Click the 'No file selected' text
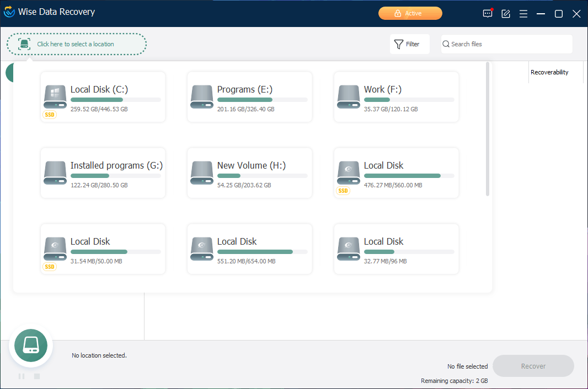This screenshot has height=389, width=588. point(468,366)
